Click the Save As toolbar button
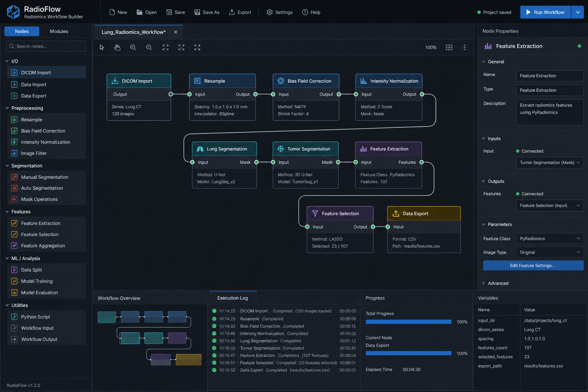Viewport: 588px width, 392px height. pyautogui.click(x=207, y=12)
